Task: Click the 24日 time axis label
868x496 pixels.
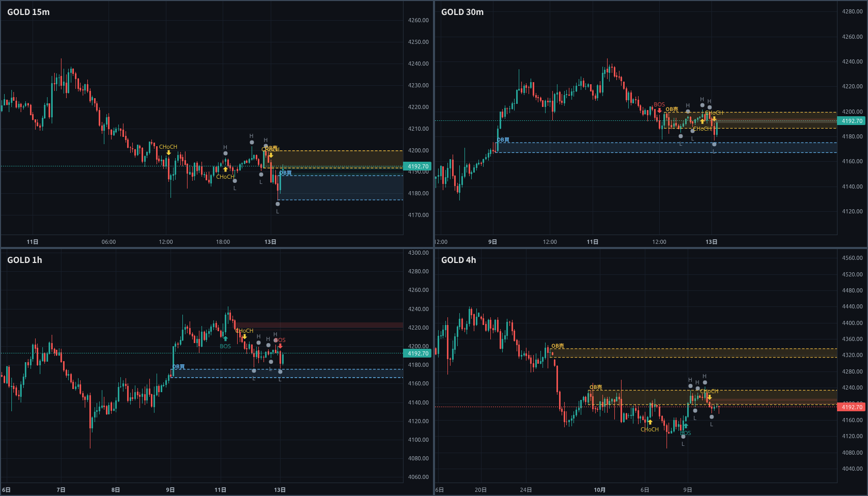Action: click(x=526, y=490)
